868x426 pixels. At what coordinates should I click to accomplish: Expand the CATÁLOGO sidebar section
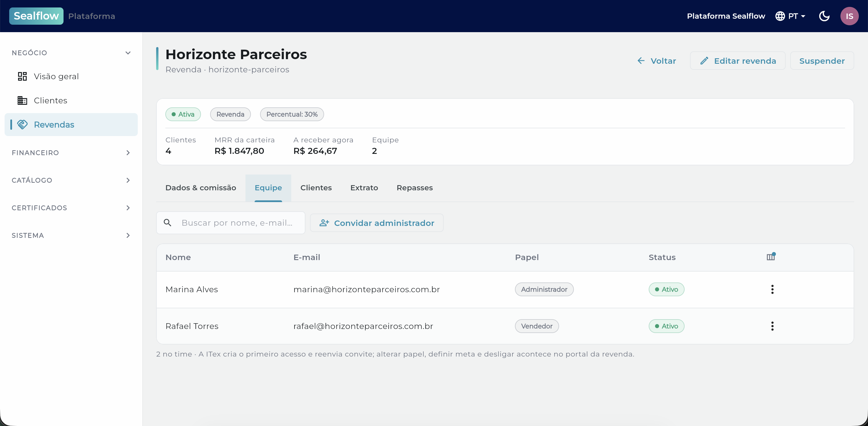(x=128, y=180)
